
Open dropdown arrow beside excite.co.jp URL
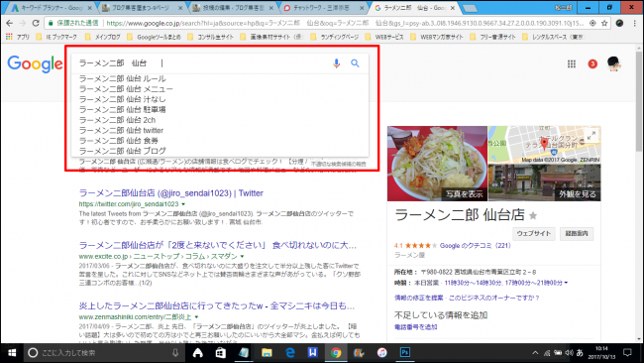coord(243,257)
